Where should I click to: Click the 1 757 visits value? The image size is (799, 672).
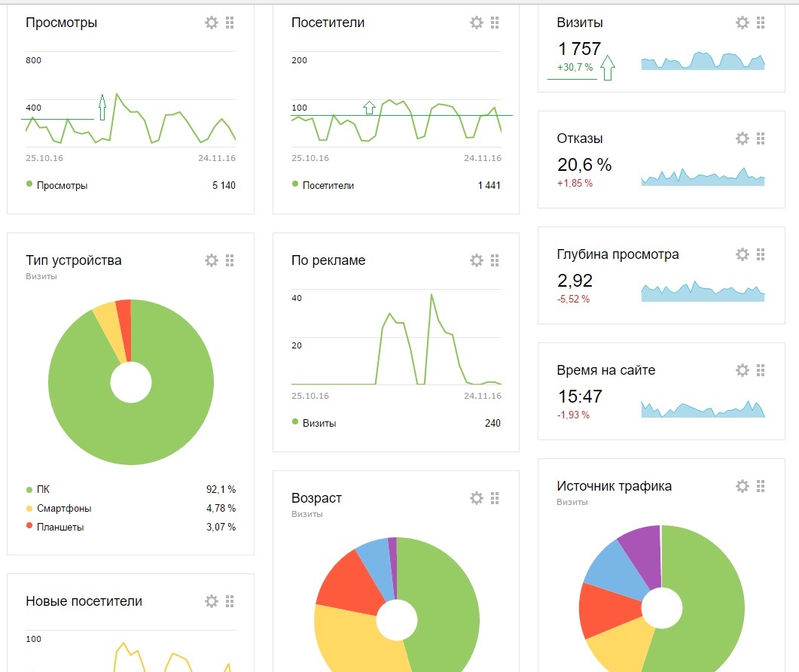point(579,50)
